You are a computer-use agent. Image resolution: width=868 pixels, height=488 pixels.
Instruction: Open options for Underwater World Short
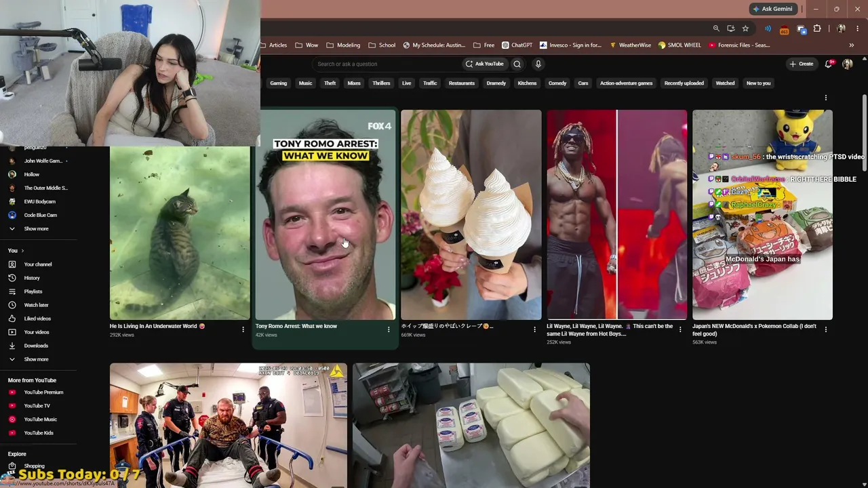243,329
